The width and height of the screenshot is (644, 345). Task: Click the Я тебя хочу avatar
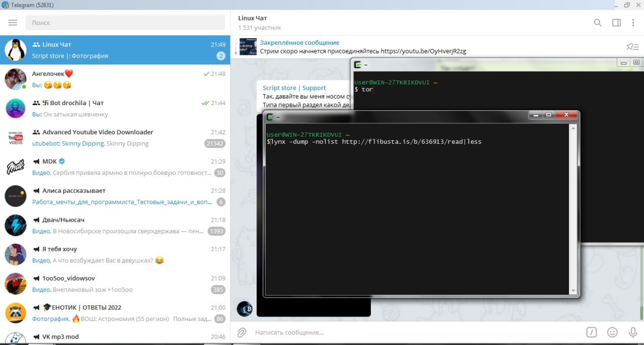(x=16, y=254)
